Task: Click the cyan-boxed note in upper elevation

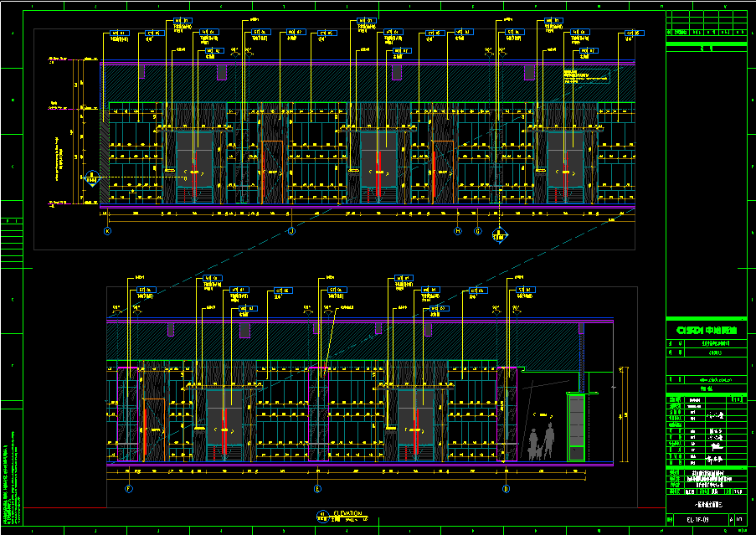Action: pyautogui.click(x=585, y=75)
